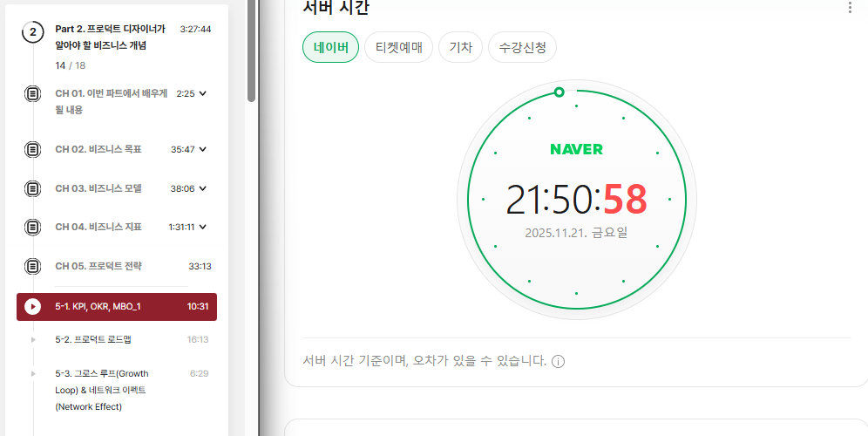Click the sidebar vertical scrollbar thumb
This screenshot has height=436, width=868.
tap(251, 51)
